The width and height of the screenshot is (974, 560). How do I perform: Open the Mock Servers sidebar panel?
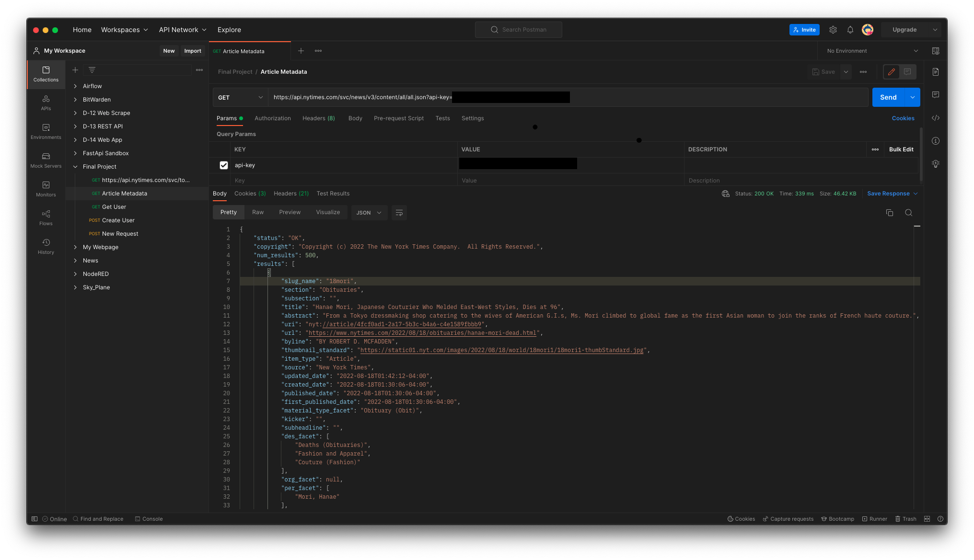tap(46, 160)
